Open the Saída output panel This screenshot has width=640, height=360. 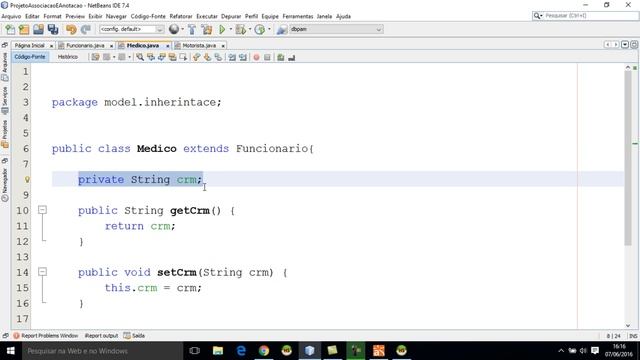134,336
